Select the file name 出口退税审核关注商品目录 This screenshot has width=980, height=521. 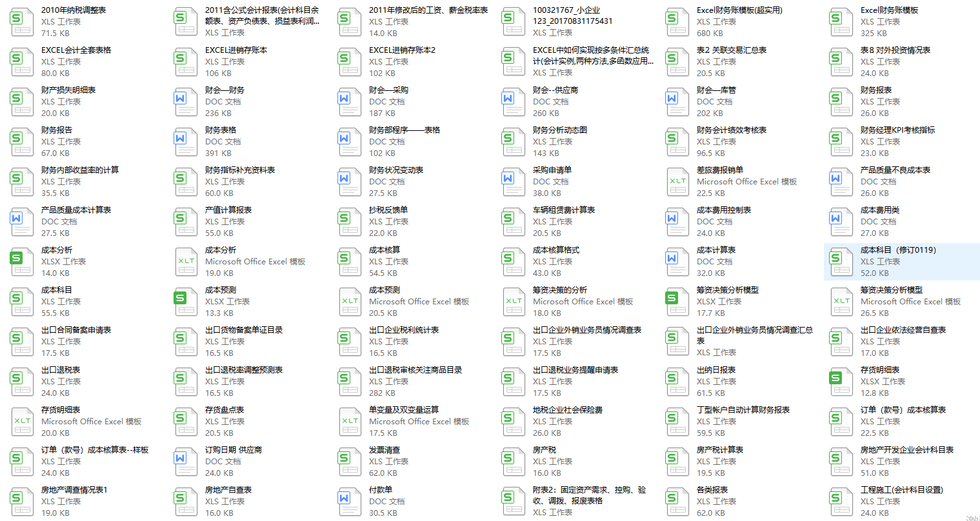click(415, 370)
